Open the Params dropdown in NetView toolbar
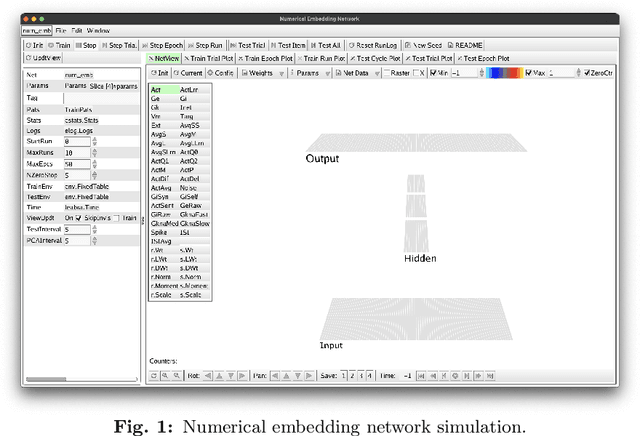The width and height of the screenshot is (640, 436). click(310, 73)
